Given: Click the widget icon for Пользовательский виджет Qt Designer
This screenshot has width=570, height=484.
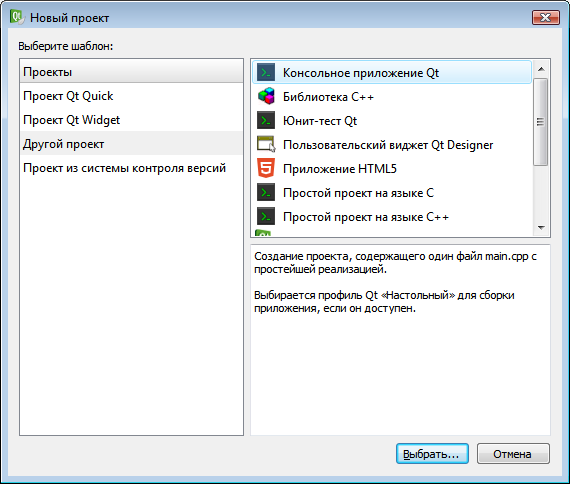Looking at the screenshot, I should (266, 144).
